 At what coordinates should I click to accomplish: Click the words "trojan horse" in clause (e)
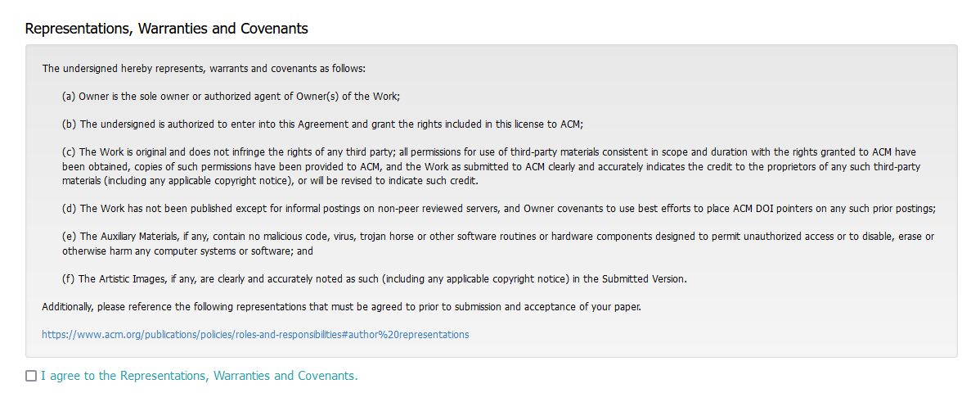coord(385,237)
